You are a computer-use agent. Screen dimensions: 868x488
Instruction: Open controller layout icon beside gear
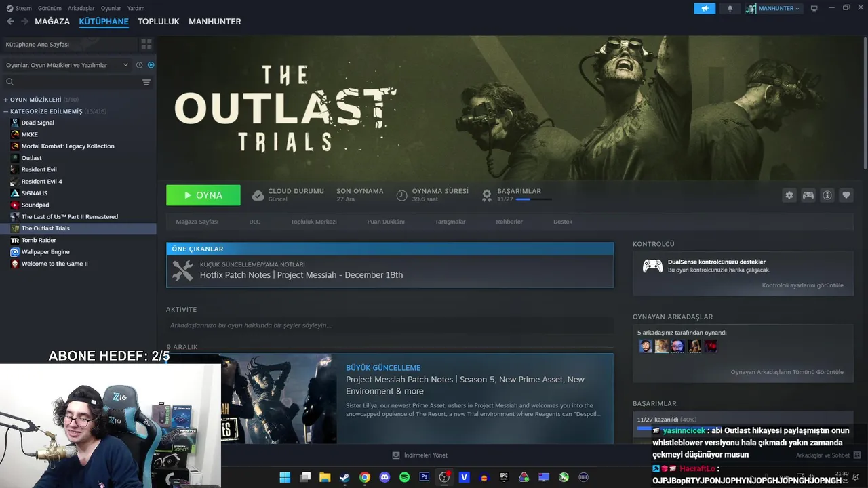pos(808,195)
